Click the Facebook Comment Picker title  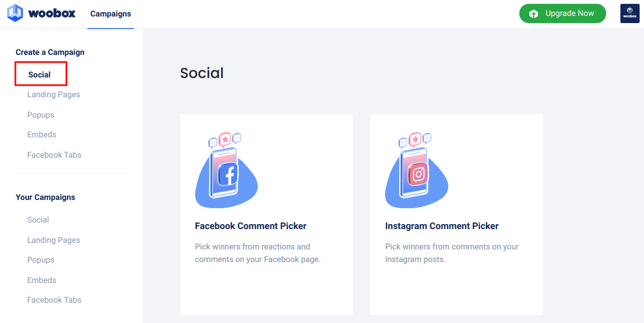[250, 226]
